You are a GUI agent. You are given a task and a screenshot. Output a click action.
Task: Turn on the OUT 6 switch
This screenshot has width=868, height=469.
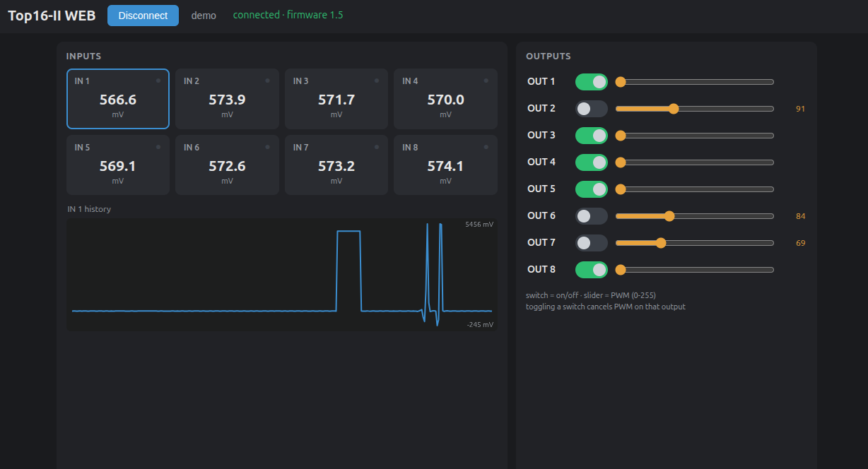(592, 216)
